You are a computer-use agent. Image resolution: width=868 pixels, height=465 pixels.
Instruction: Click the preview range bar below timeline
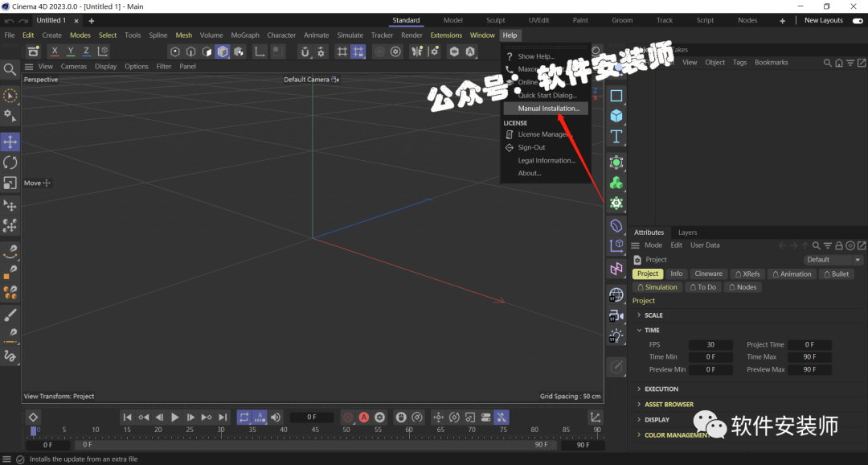317,445
